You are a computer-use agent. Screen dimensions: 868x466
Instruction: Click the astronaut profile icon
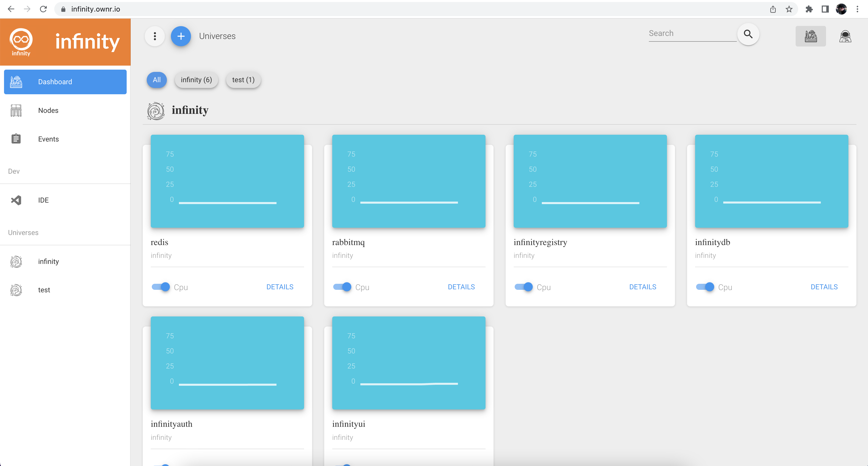point(845,36)
